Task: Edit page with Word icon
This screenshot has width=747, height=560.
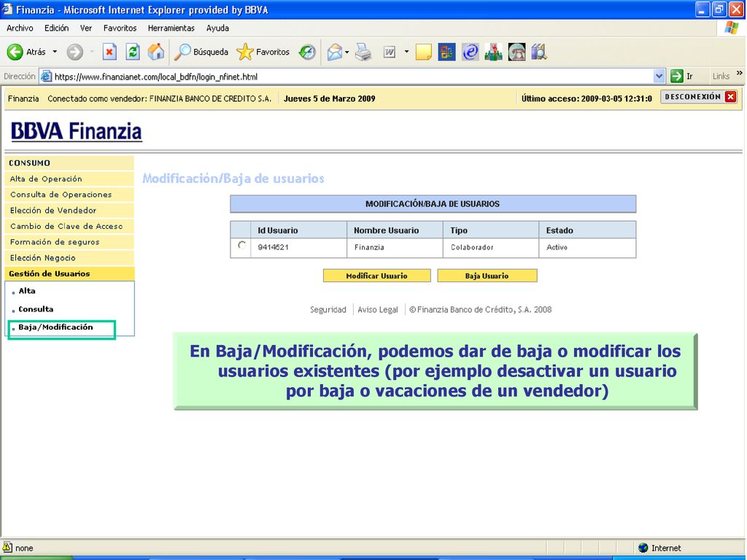Action: 390,52
